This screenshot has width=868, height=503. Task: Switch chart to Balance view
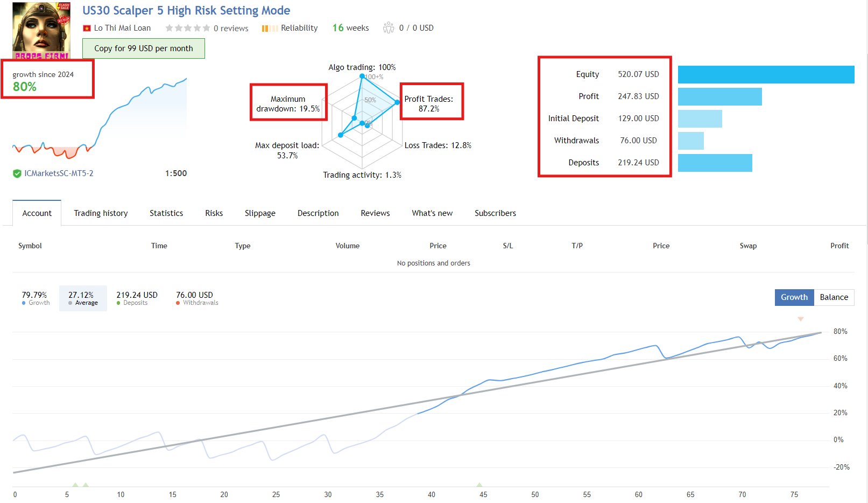click(x=834, y=297)
